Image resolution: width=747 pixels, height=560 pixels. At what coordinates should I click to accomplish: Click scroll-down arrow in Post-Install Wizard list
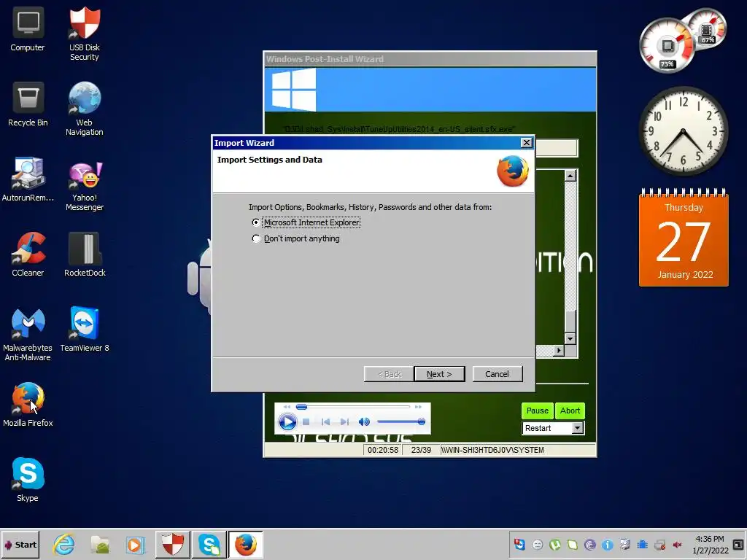tap(570, 338)
